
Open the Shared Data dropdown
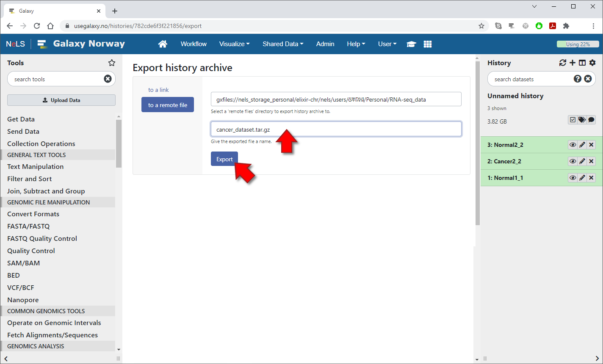pyautogui.click(x=283, y=44)
